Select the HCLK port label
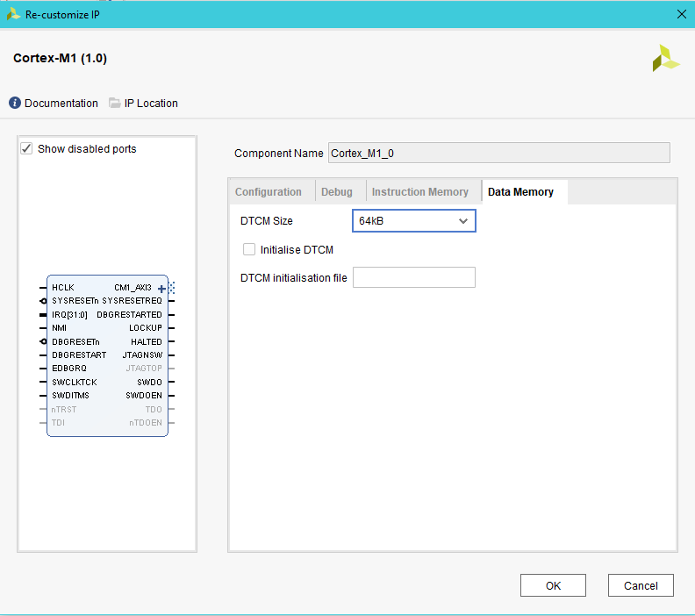This screenshot has height=616, width=695. (x=63, y=288)
